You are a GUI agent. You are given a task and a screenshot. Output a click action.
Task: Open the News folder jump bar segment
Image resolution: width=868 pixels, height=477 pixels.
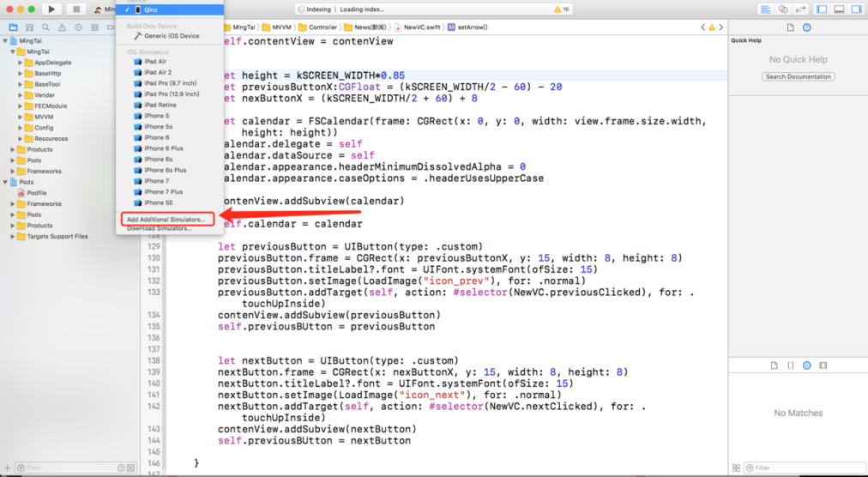click(365, 27)
